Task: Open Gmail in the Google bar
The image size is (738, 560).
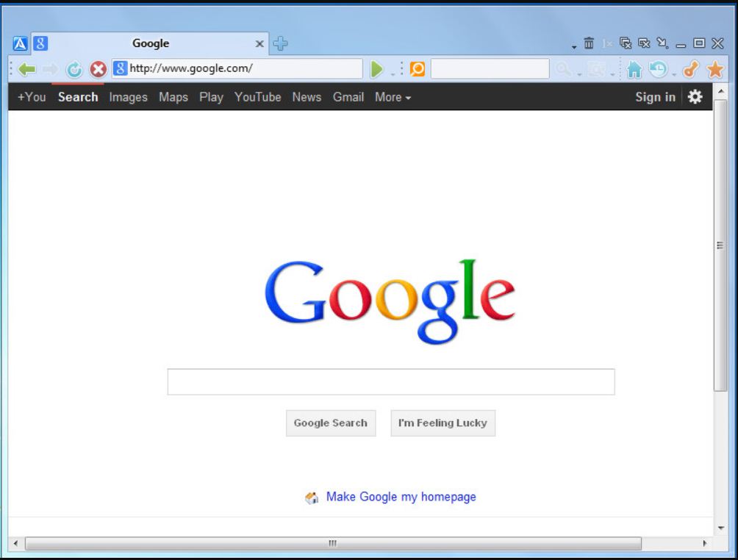Action: coord(348,98)
